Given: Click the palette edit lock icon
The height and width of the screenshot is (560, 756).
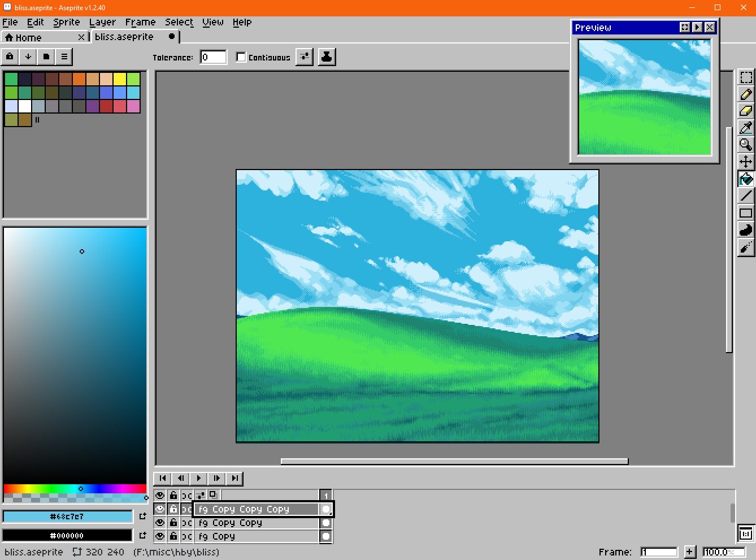Looking at the screenshot, I should pyautogui.click(x=10, y=57).
